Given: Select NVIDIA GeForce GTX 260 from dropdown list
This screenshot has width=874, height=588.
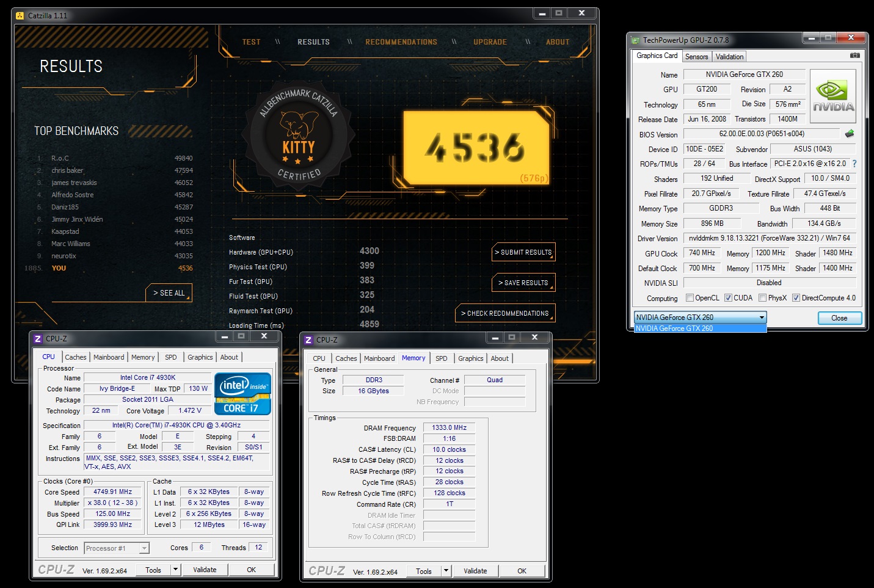Looking at the screenshot, I should pyautogui.click(x=700, y=328).
